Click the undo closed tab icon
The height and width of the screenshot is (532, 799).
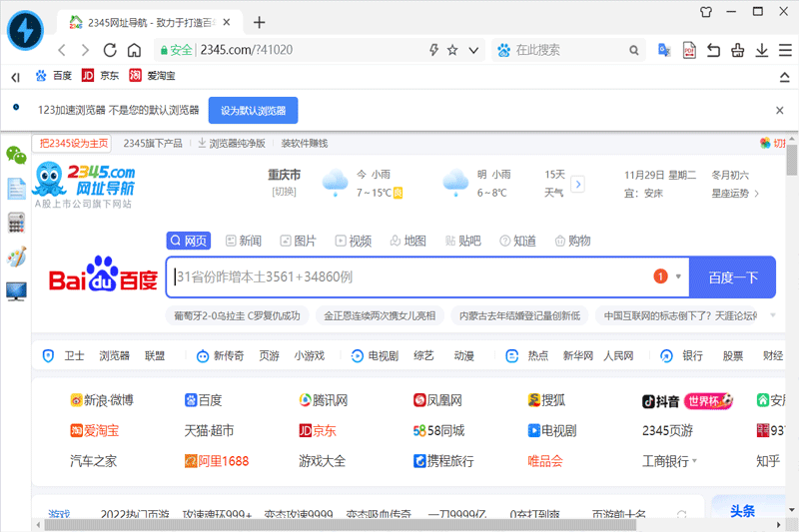713,50
